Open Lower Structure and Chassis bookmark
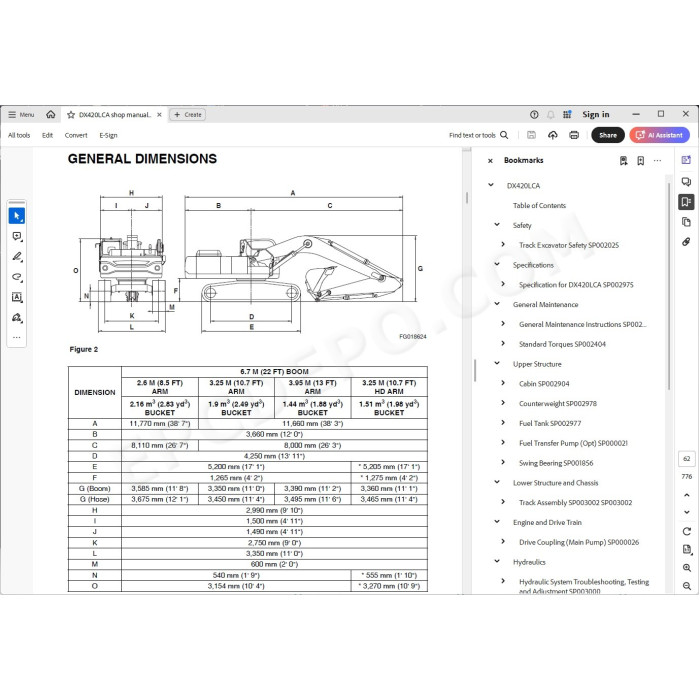Screen dimensions: 700x700 point(555,483)
